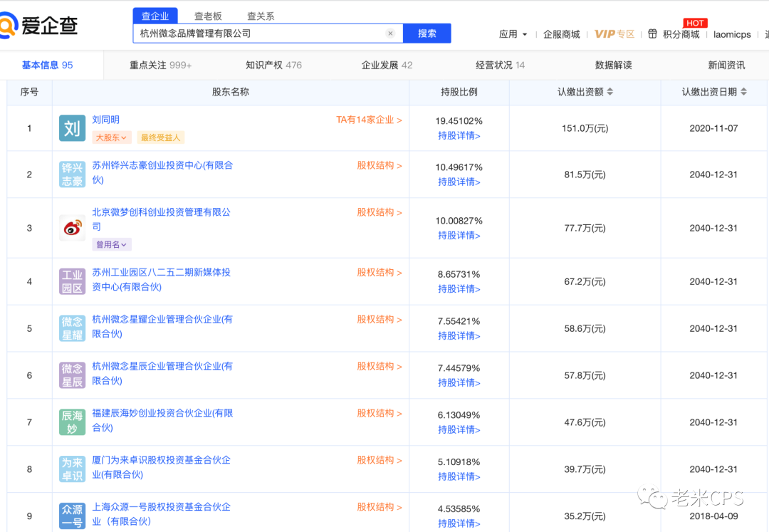
Task: Click the 微念星耀 shareholder logo
Action: pyautogui.click(x=72, y=328)
